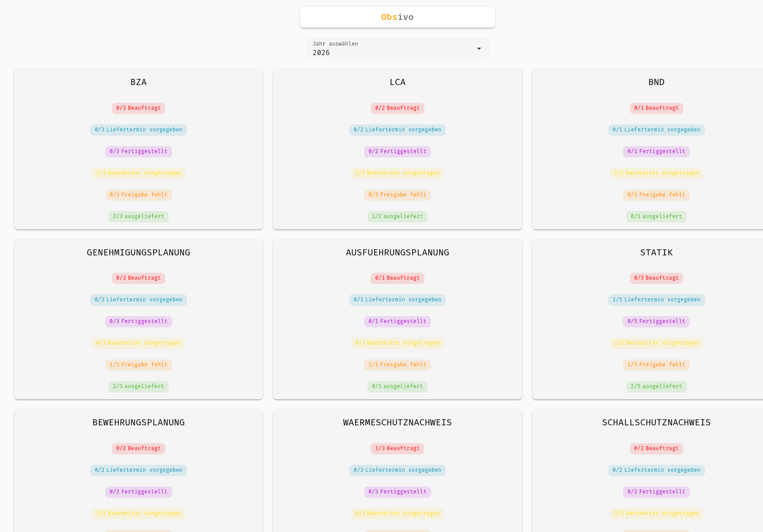Click LCA 1/2 ausgeliefert chip
Image resolution: width=763 pixels, height=532 pixels.
click(x=398, y=217)
